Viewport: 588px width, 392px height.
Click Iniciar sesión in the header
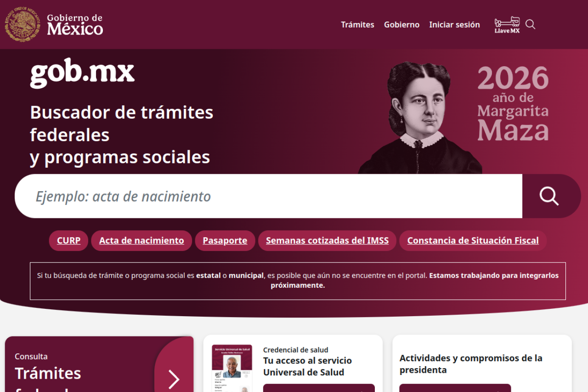tap(454, 25)
